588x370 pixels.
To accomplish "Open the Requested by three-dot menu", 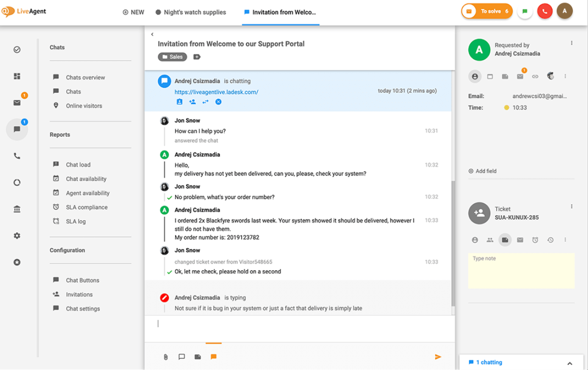I will 571,43.
